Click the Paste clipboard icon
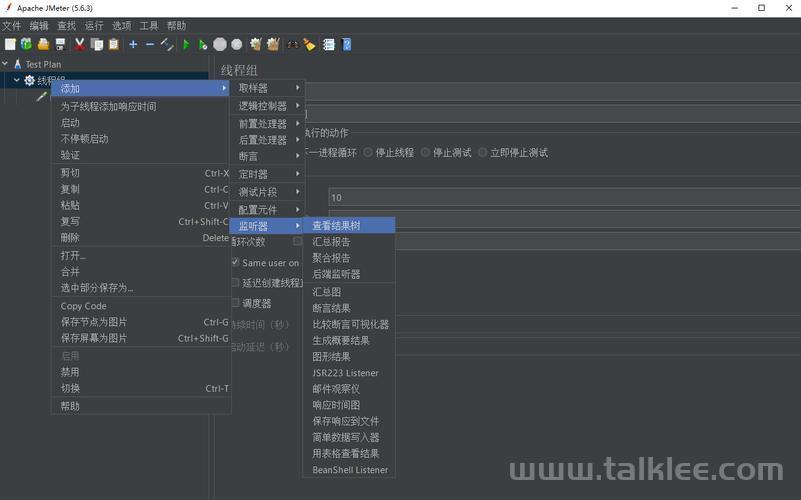The width and height of the screenshot is (801, 500). (113, 44)
